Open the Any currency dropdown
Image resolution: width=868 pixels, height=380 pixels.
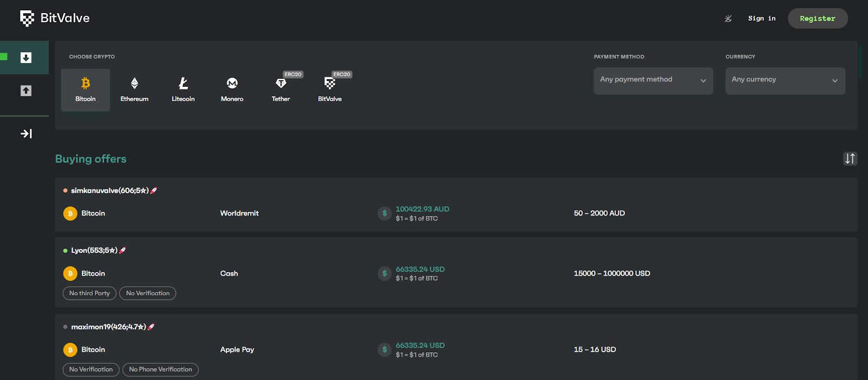[785, 81]
